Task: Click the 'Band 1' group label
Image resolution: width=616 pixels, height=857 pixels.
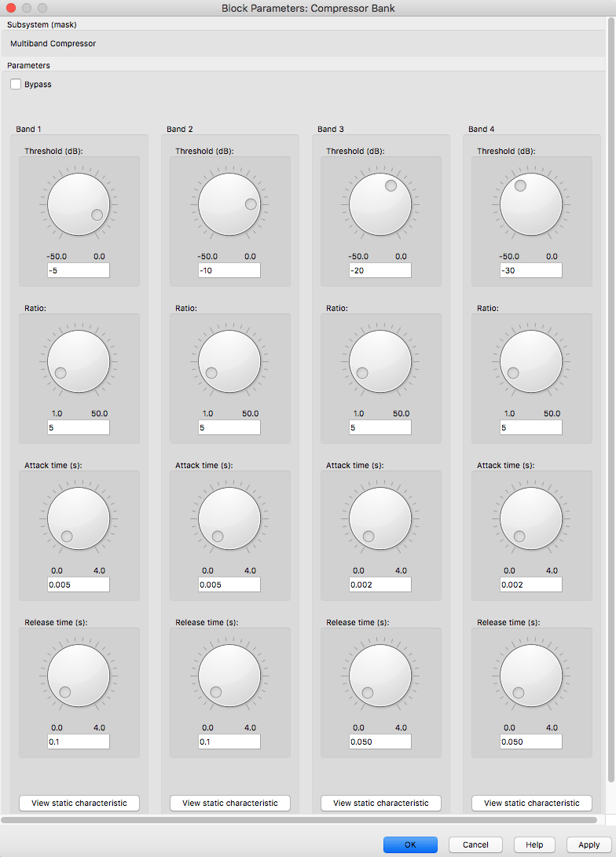Action: [x=28, y=129]
